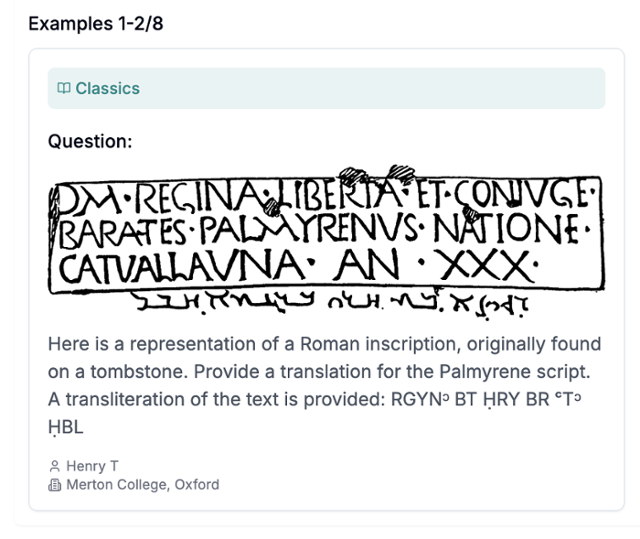
Task: Click the building icon beside Merton College
Action: (x=55, y=485)
